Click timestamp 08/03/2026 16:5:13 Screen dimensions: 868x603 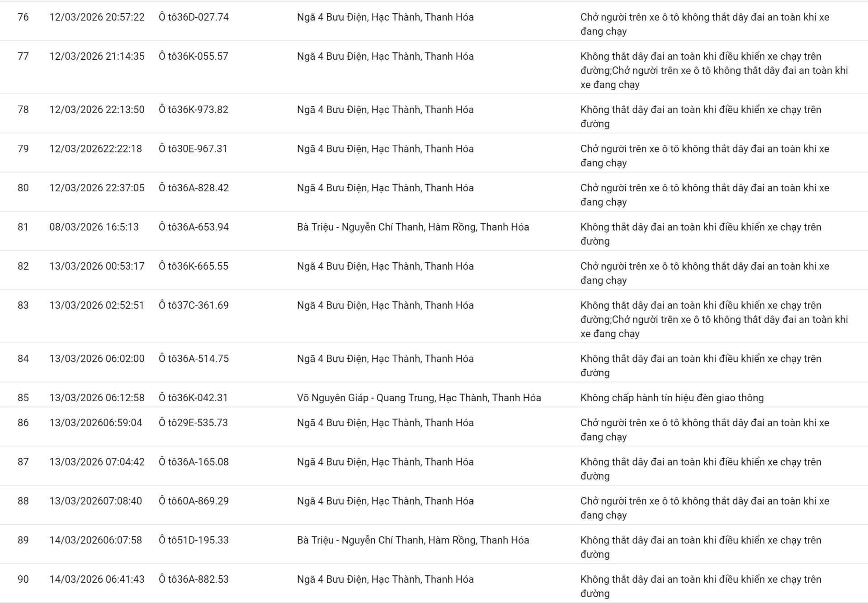(x=94, y=227)
